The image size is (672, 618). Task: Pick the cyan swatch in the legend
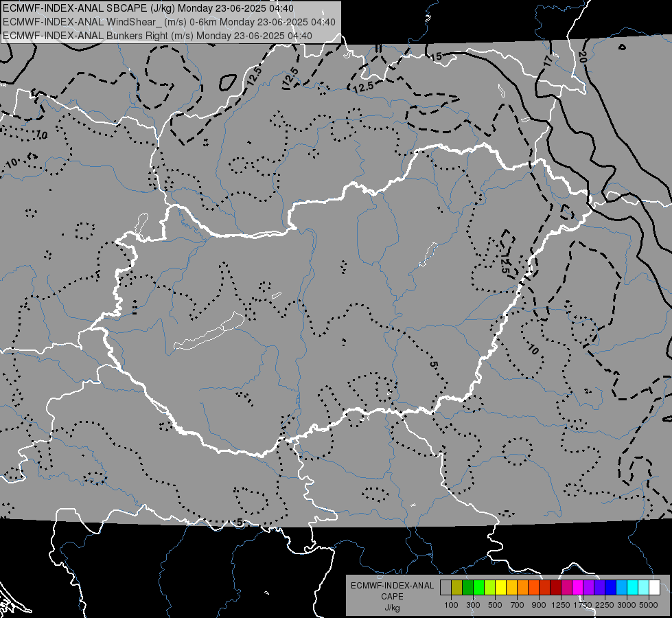coord(633,587)
